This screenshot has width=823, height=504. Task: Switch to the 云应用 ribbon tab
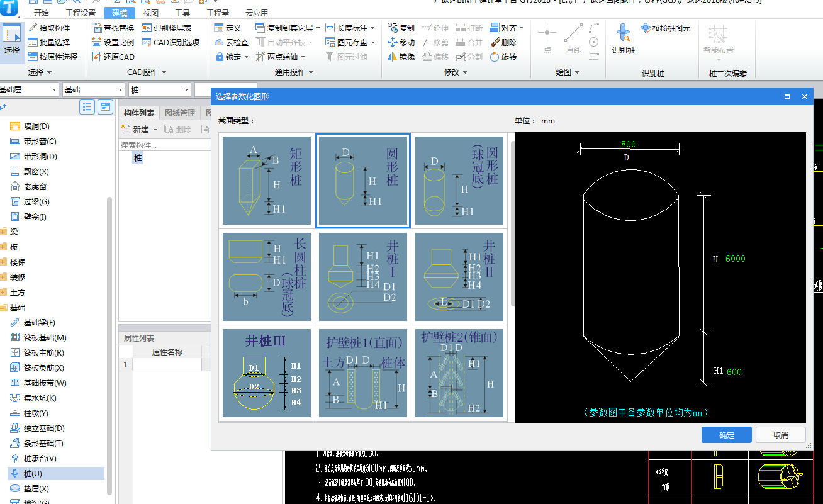click(256, 13)
